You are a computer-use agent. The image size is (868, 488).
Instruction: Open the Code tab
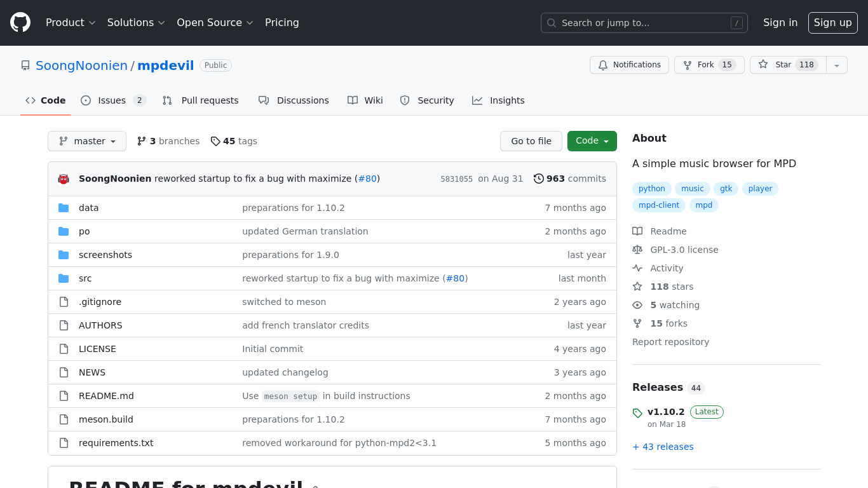tap(46, 100)
